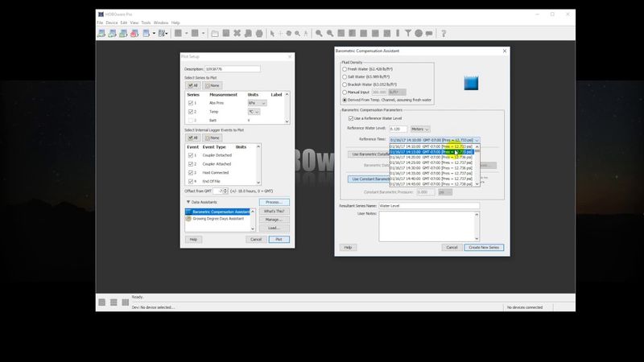Open the °C temperature units dropdown
This screenshot has height=362, width=644.
(254, 112)
